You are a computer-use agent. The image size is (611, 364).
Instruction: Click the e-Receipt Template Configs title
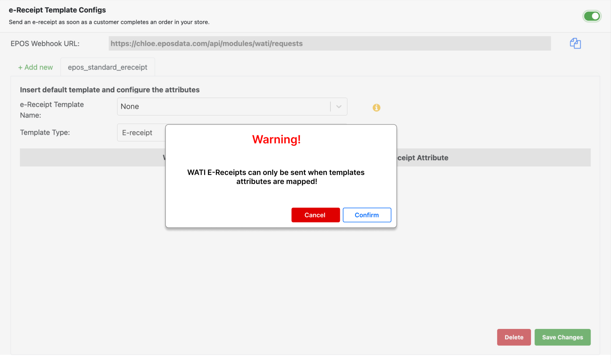pyautogui.click(x=57, y=10)
